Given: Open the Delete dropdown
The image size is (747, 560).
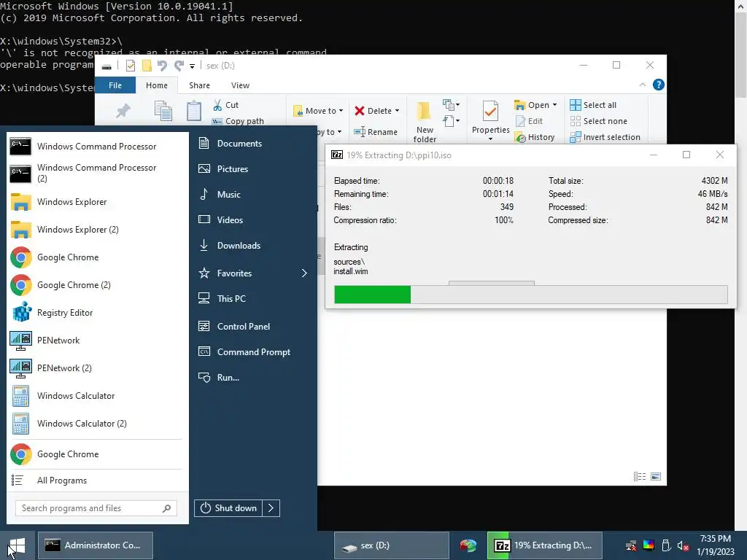Looking at the screenshot, I should tap(377, 111).
